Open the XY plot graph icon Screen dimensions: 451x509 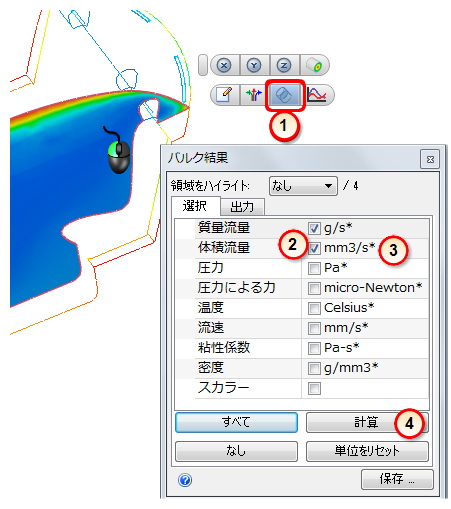coord(317,95)
